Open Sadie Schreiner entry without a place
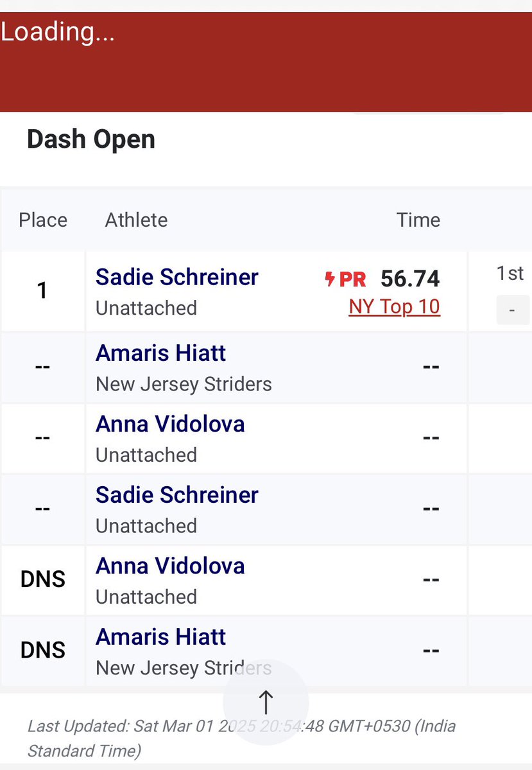Screen dimensions: 532x770 [x=177, y=495]
